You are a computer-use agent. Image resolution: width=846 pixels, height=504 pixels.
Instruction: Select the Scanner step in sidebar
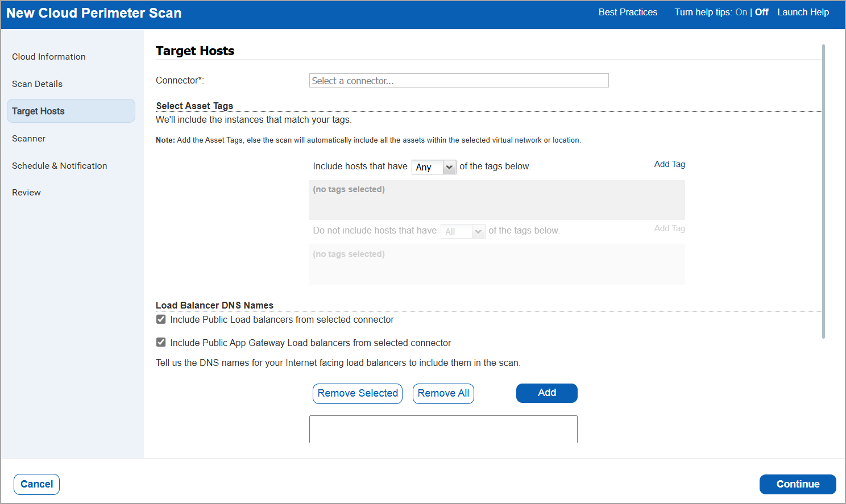28,138
